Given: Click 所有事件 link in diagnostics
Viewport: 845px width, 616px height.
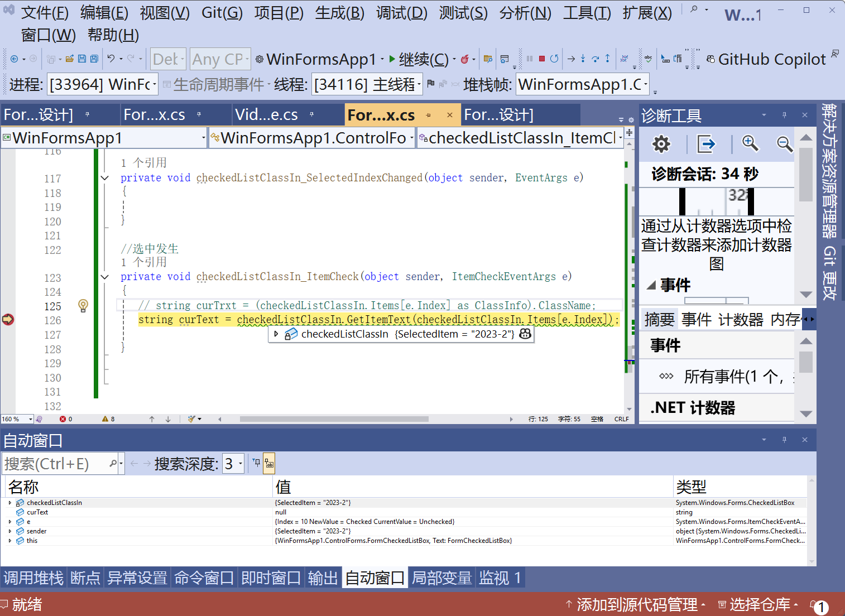Looking at the screenshot, I should [x=739, y=377].
